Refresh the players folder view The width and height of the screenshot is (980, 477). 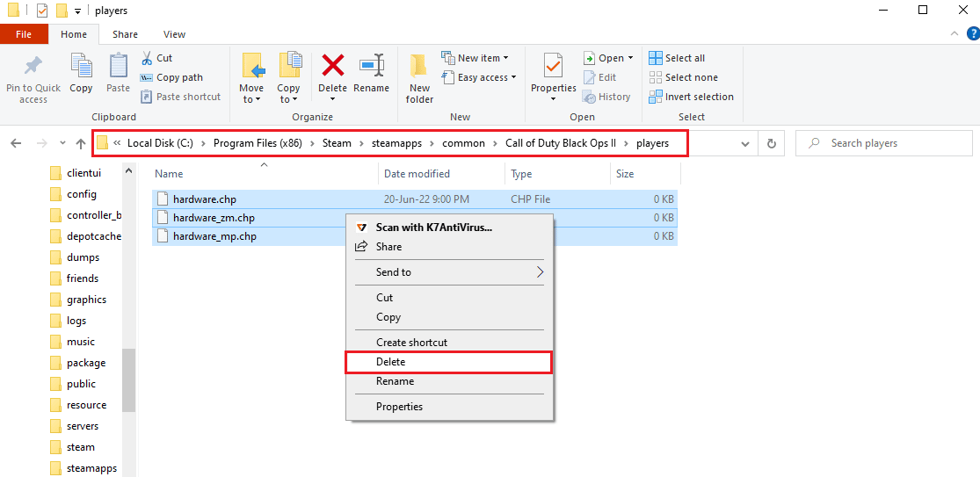click(x=771, y=143)
